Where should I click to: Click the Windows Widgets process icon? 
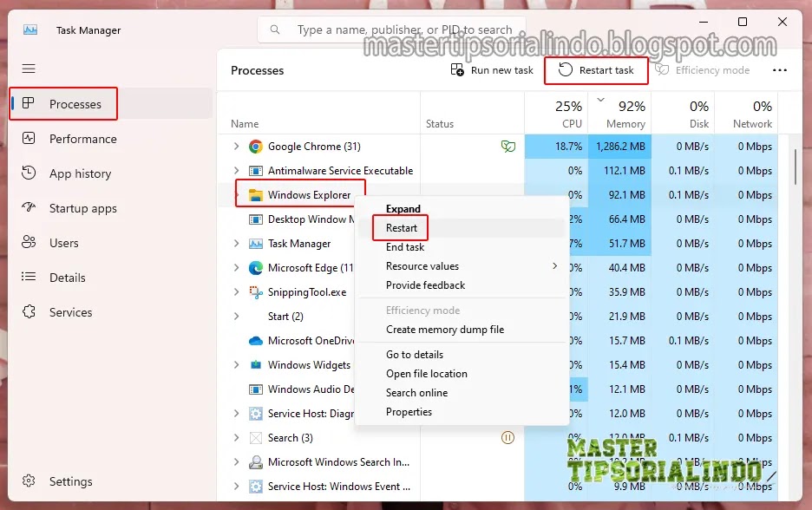(x=255, y=365)
